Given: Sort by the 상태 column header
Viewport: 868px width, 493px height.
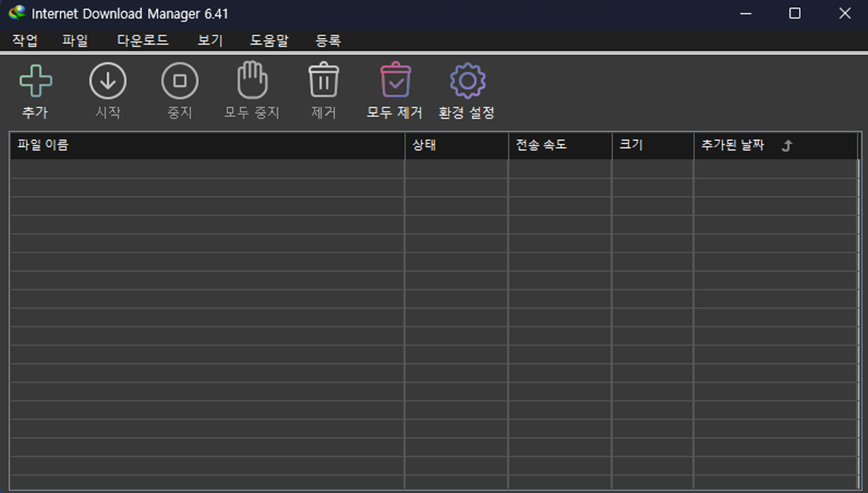Looking at the screenshot, I should tap(456, 146).
